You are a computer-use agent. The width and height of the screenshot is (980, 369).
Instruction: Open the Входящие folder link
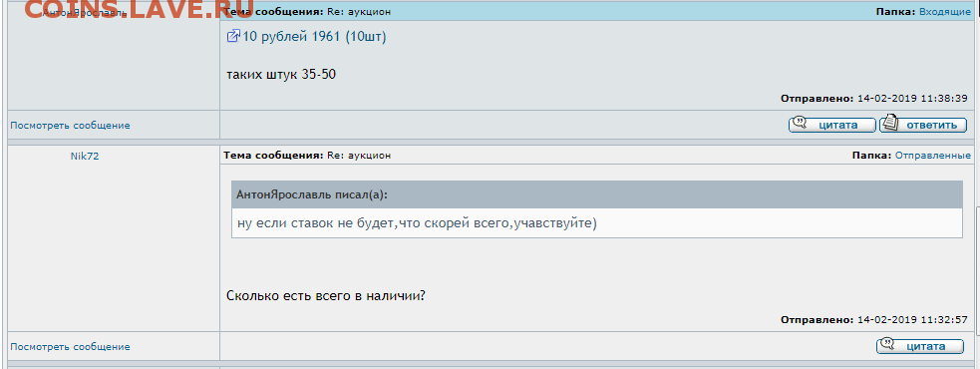click(944, 12)
